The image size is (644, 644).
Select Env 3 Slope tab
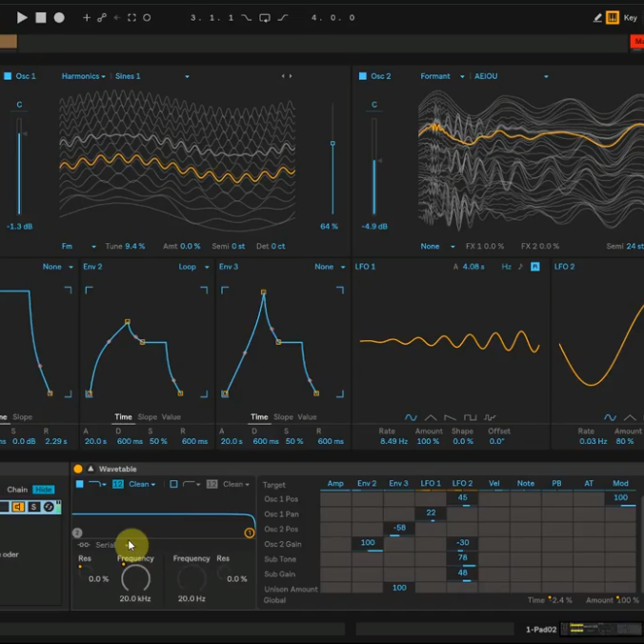click(x=283, y=417)
